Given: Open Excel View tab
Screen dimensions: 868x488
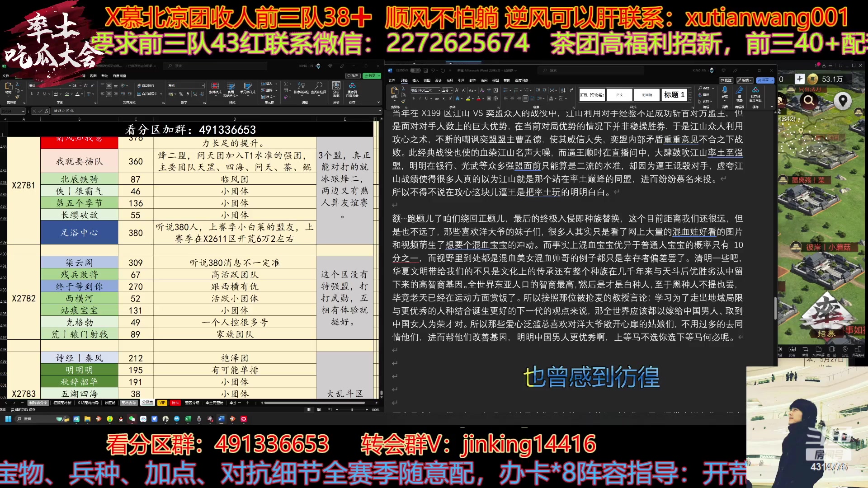Looking at the screenshot, I should pos(92,76).
